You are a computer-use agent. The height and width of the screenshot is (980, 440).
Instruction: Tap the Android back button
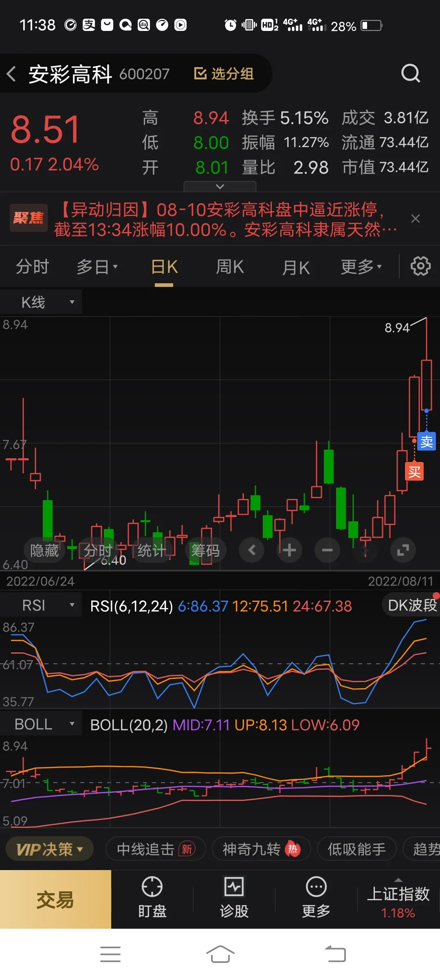point(335,954)
